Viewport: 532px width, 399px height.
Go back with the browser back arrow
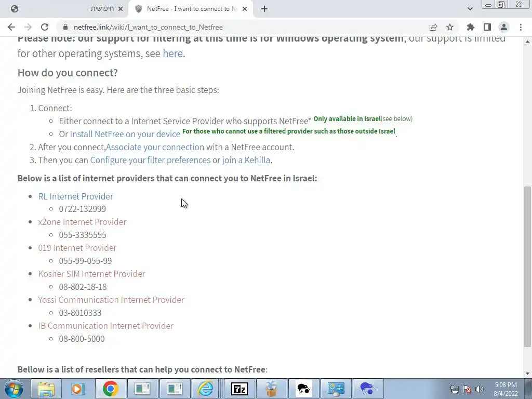(11, 27)
